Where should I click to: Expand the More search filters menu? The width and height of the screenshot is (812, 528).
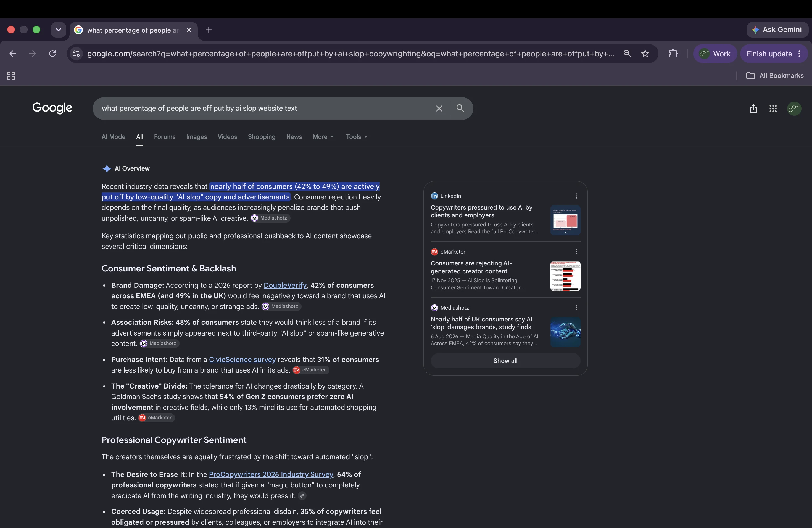coord(323,137)
